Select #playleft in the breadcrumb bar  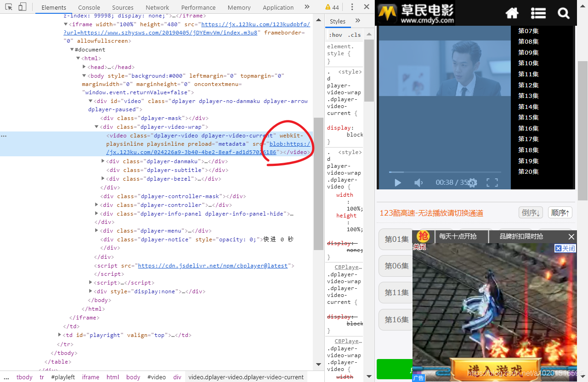point(63,377)
